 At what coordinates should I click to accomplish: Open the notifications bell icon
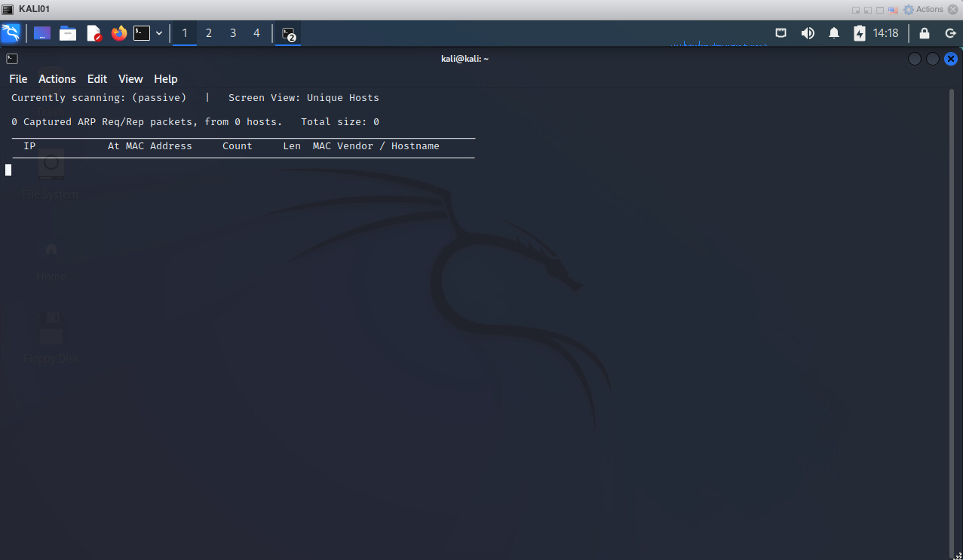click(834, 33)
